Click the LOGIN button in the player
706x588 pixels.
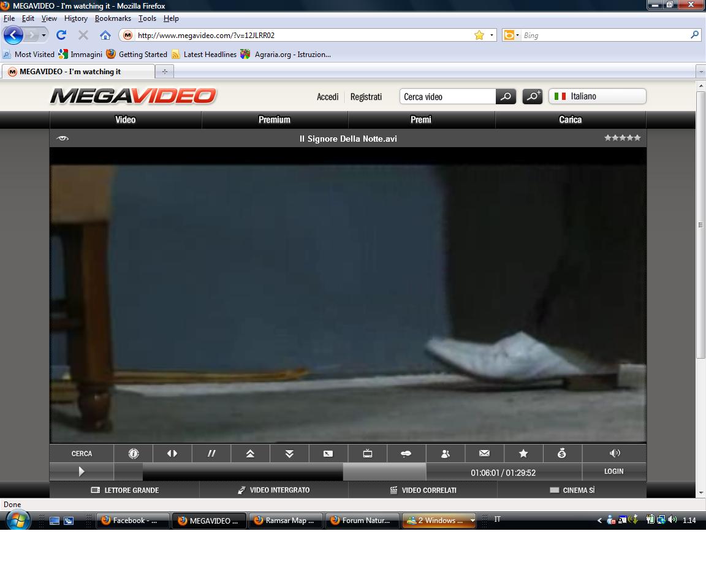coord(613,472)
